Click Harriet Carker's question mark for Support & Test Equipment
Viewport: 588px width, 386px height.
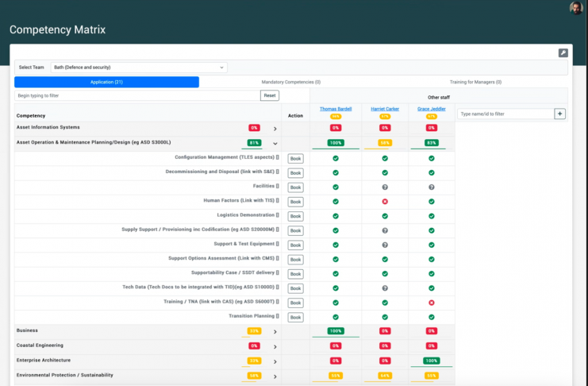tap(385, 245)
